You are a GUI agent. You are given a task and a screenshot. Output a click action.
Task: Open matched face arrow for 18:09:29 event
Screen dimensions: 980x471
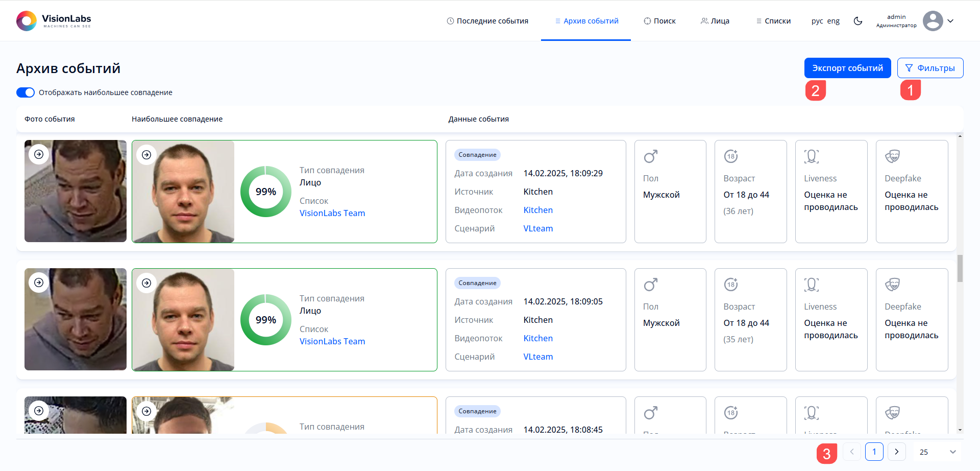(146, 155)
